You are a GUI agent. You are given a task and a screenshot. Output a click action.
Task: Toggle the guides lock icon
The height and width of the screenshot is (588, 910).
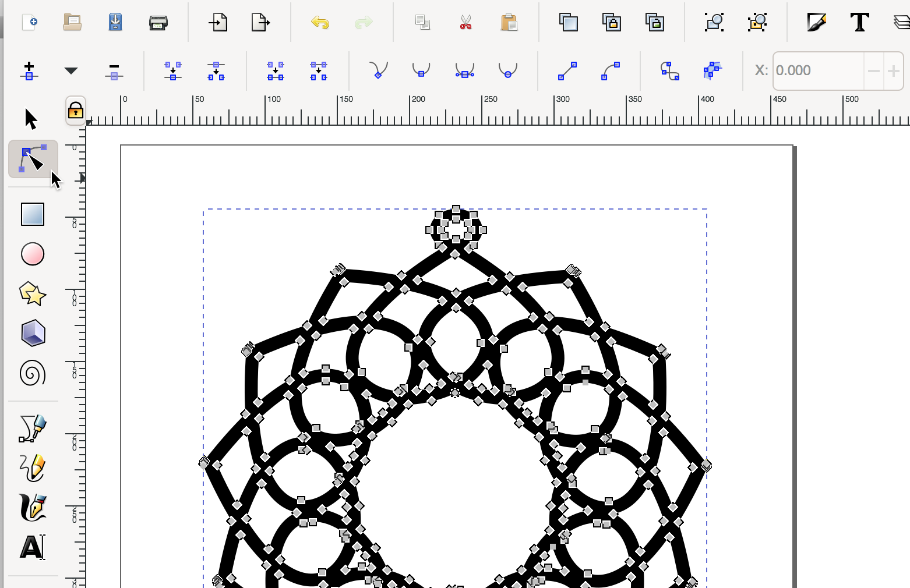(x=76, y=111)
